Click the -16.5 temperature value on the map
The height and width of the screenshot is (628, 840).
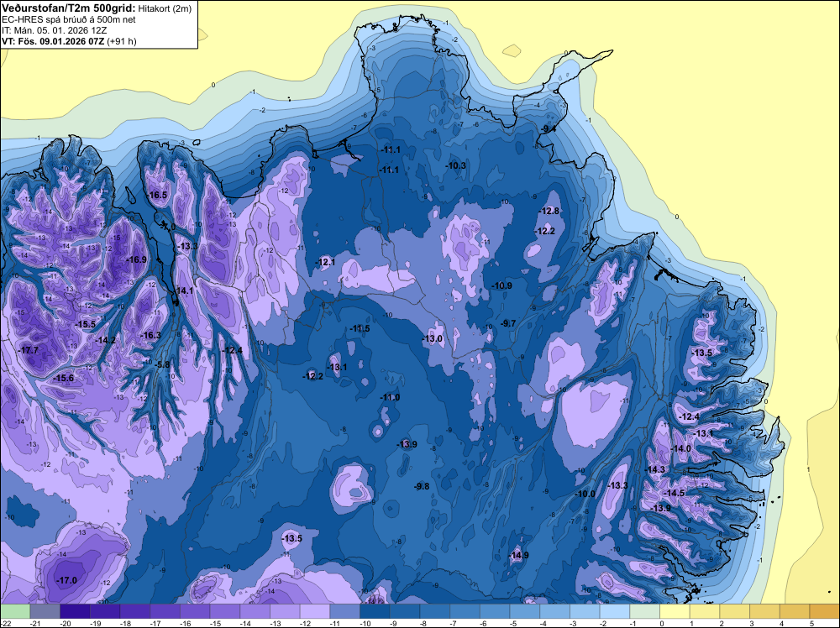[x=157, y=195]
